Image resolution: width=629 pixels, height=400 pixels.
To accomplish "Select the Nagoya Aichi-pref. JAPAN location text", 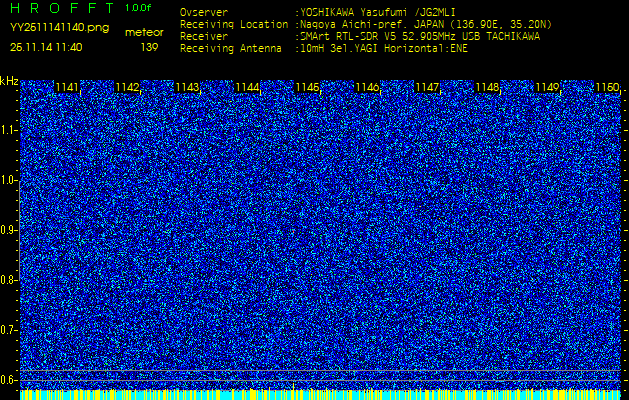I will [x=424, y=24].
